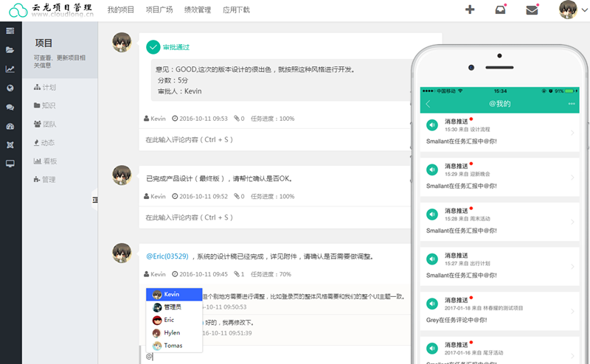Open the 应用下载 menu

click(x=236, y=10)
